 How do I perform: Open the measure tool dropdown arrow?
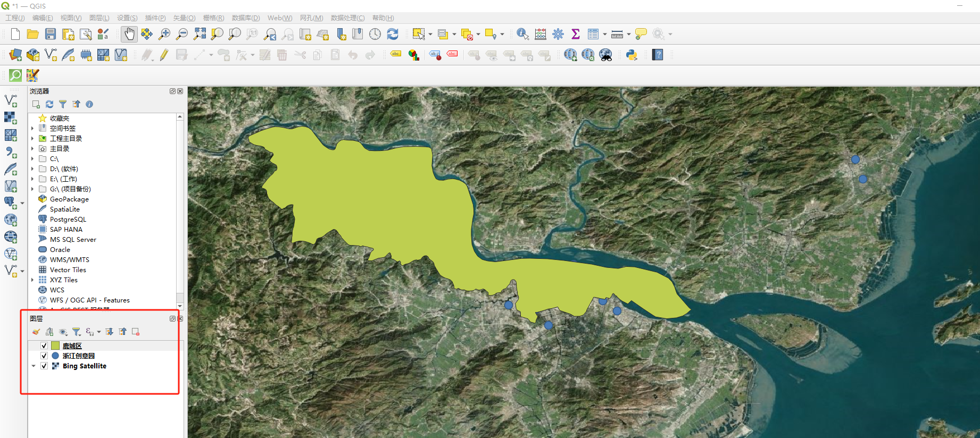tap(628, 34)
